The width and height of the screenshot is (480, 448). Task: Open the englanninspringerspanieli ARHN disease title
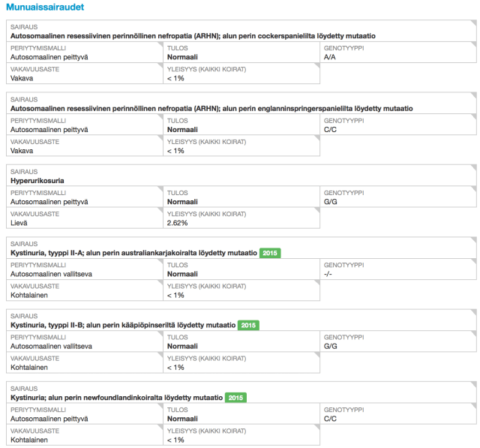(x=211, y=108)
